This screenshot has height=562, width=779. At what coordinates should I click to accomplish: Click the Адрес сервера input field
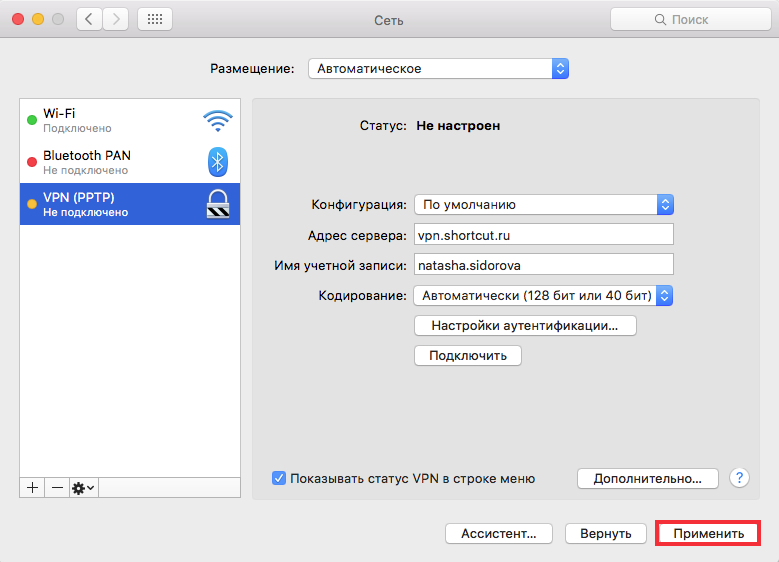coord(544,235)
